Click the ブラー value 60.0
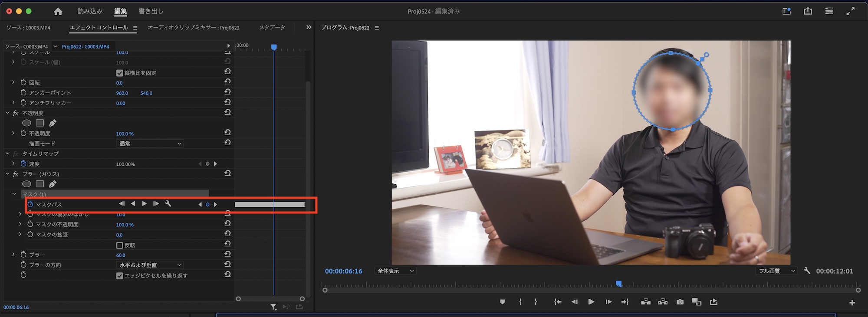Screen dimensions: 868x317 (x=121, y=255)
